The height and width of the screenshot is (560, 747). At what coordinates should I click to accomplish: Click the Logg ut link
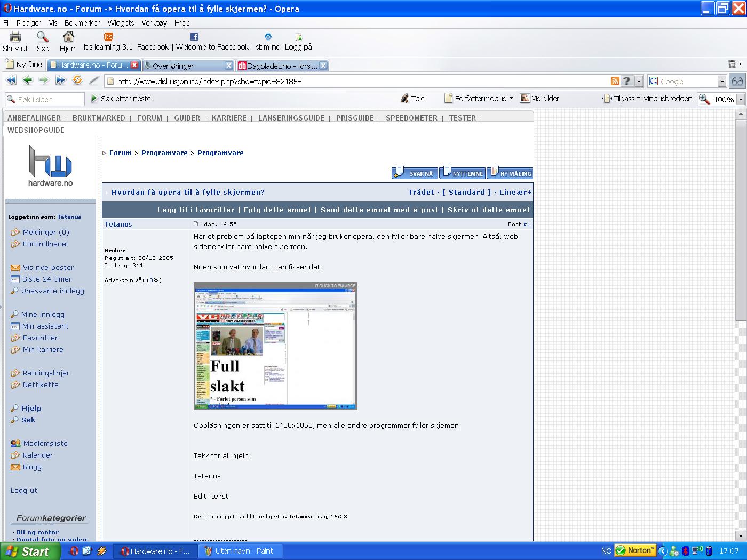pos(24,491)
